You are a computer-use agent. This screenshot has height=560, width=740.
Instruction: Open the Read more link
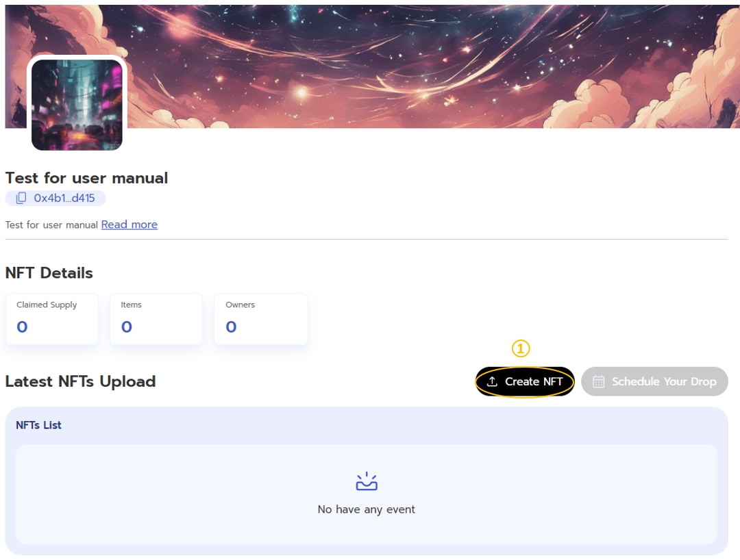129,225
